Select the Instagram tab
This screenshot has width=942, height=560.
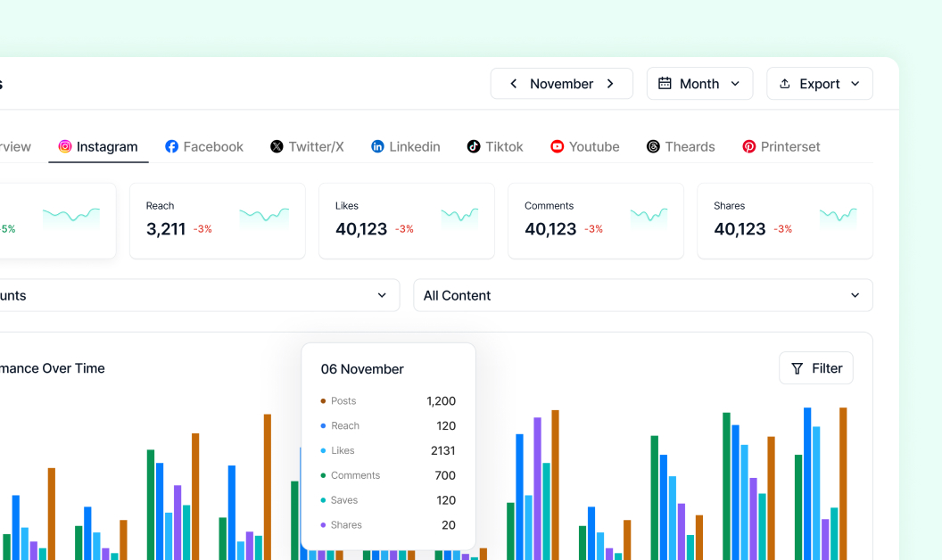click(x=98, y=146)
